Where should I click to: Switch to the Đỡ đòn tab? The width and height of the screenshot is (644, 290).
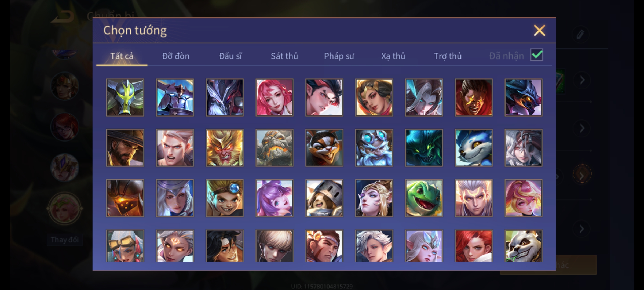[x=176, y=56]
